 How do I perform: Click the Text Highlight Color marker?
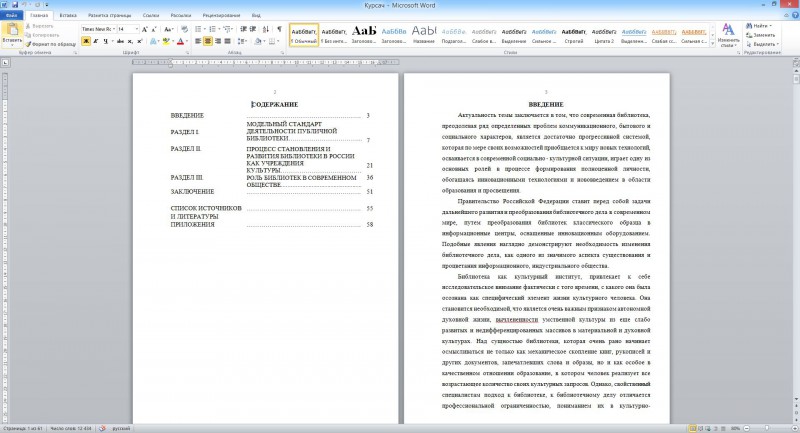tap(165, 41)
